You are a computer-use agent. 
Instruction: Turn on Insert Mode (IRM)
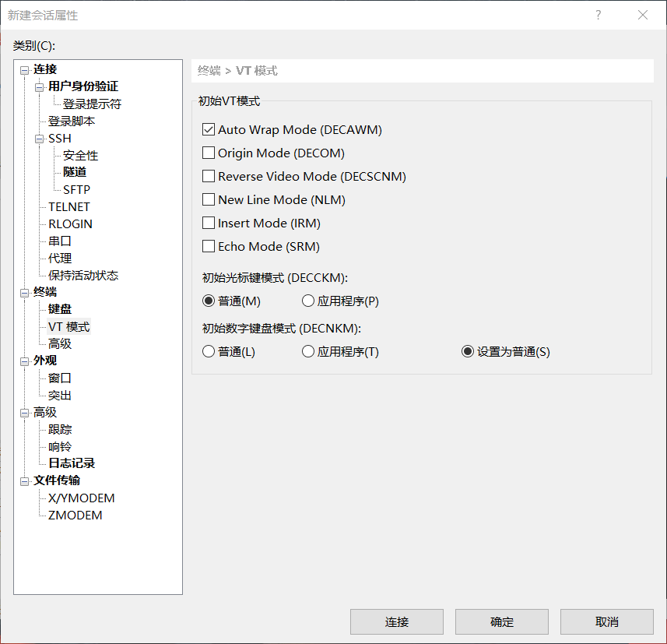pyautogui.click(x=209, y=223)
